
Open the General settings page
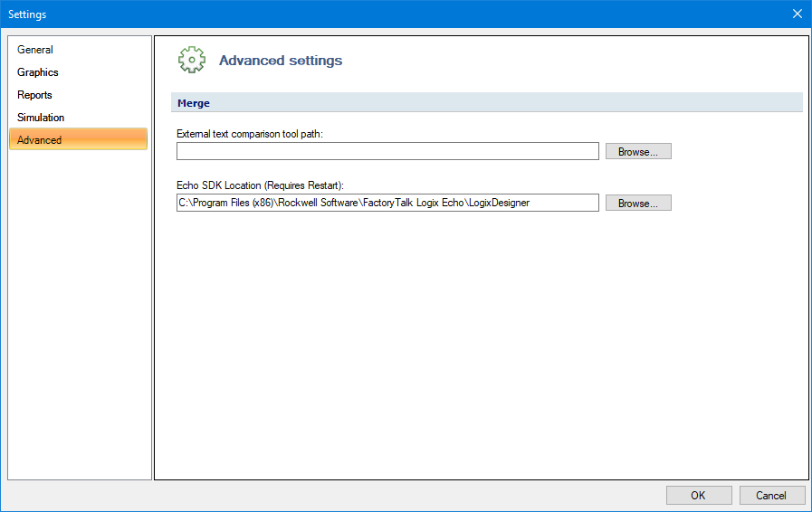(34, 50)
